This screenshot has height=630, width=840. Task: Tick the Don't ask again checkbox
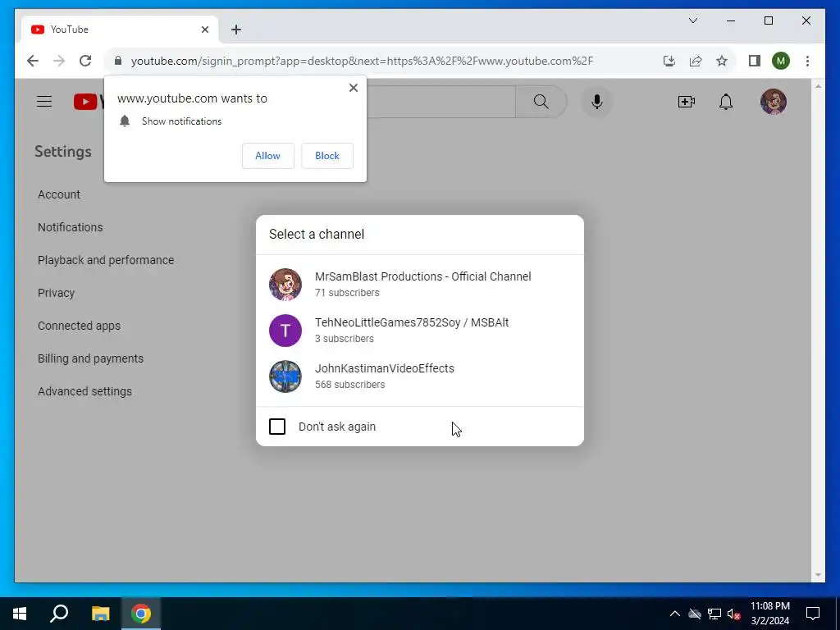pyautogui.click(x=277, y=427)
